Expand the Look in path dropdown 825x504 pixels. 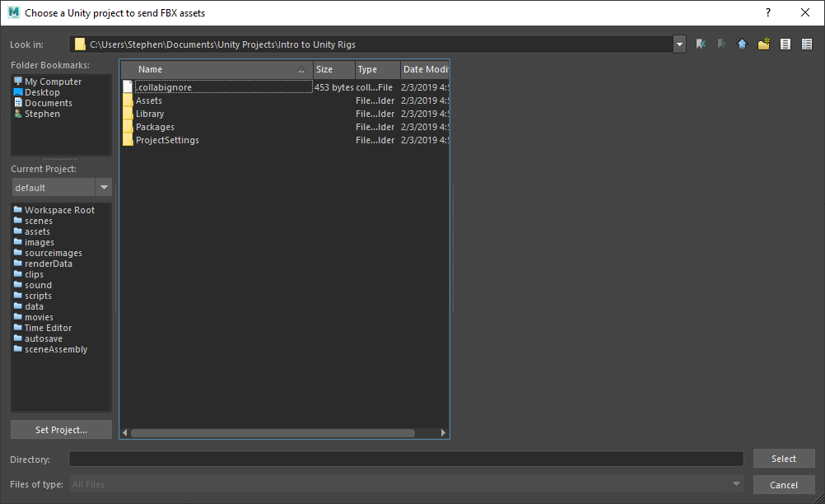(679, 44)
